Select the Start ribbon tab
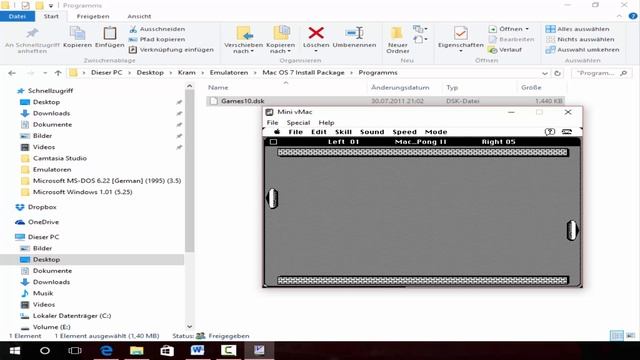The image size is (640, 360). [x=51, y=16]
